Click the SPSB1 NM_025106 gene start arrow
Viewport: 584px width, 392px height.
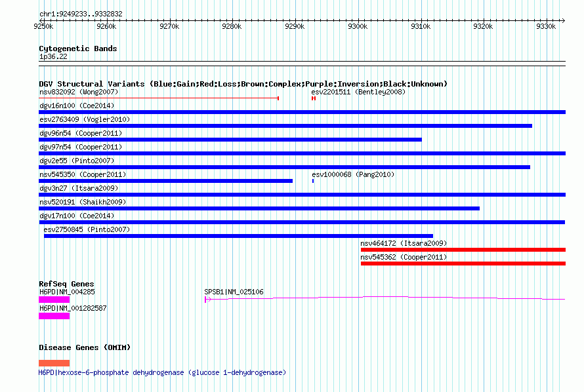tap(208, 300)
